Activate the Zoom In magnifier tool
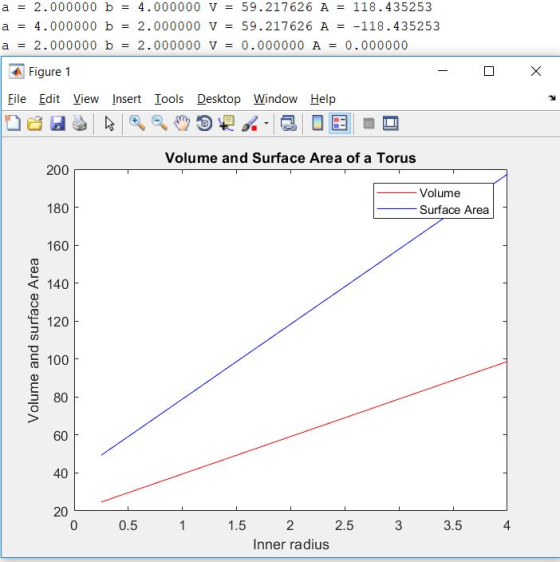The height and width of the screenshot is (562, 560). (x=137, y=123)
